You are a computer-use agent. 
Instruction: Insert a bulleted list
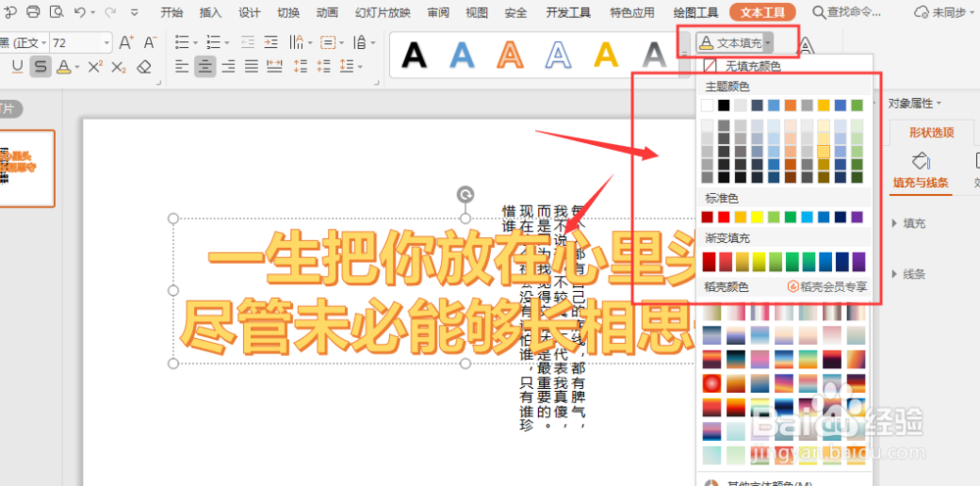[x=182, y=42]
